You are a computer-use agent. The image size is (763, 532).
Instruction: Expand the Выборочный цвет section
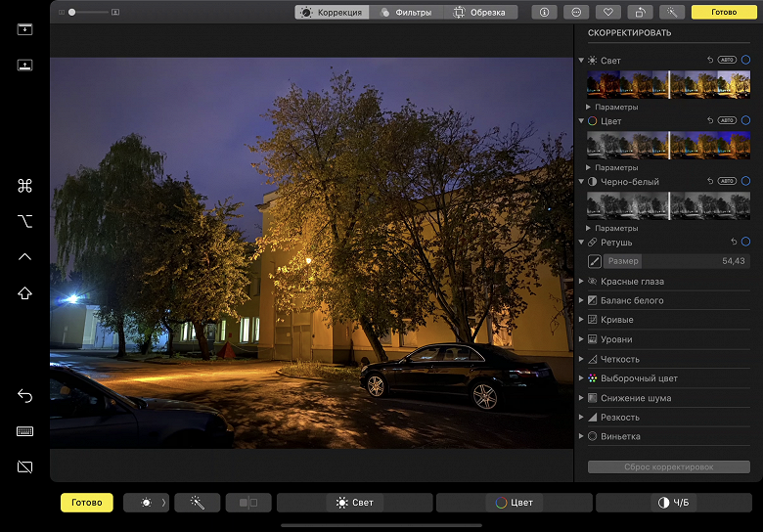581,377
